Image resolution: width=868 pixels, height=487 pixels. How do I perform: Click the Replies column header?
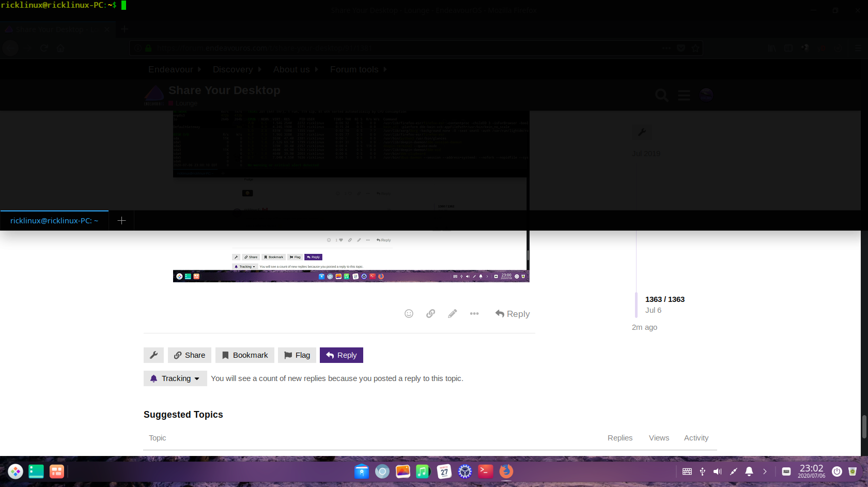[620, 438]
